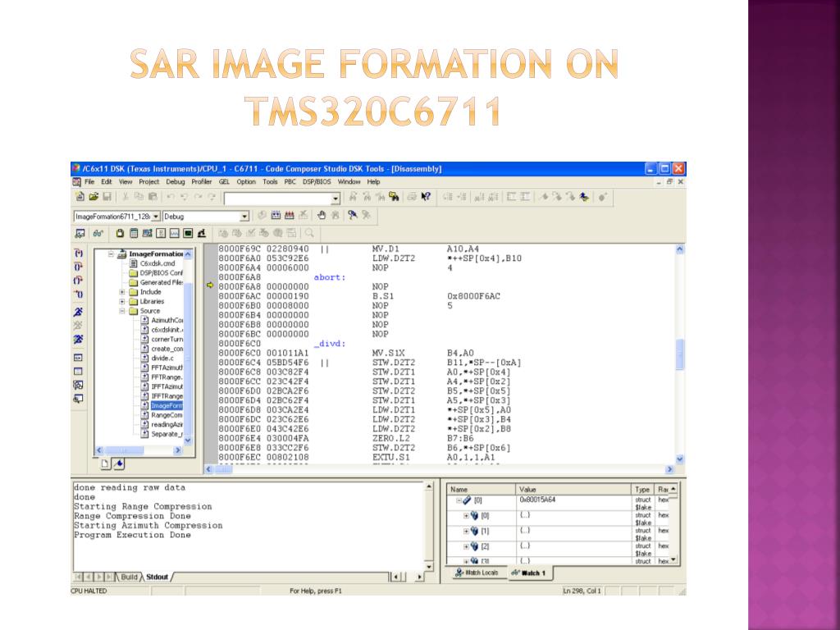Click the Name column header in watch window
Viewport: 840px width, 630px height.
point(481,489)
